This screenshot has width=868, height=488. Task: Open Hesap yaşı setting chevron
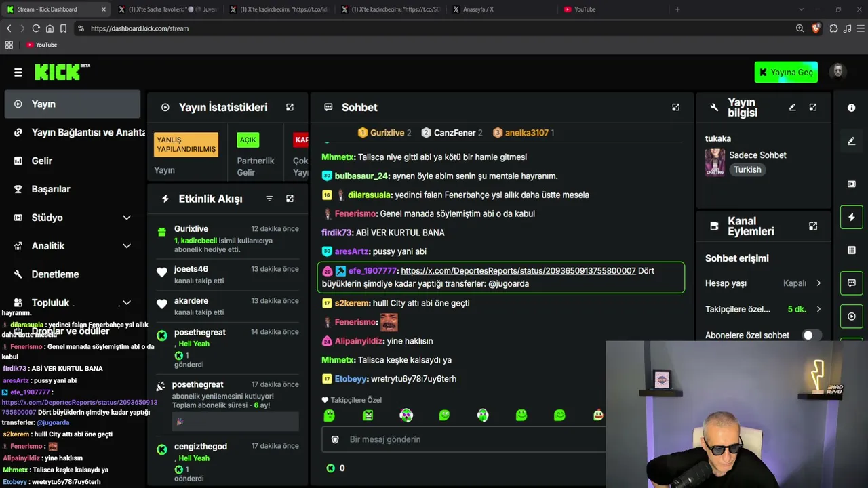(x=818, y=283)
